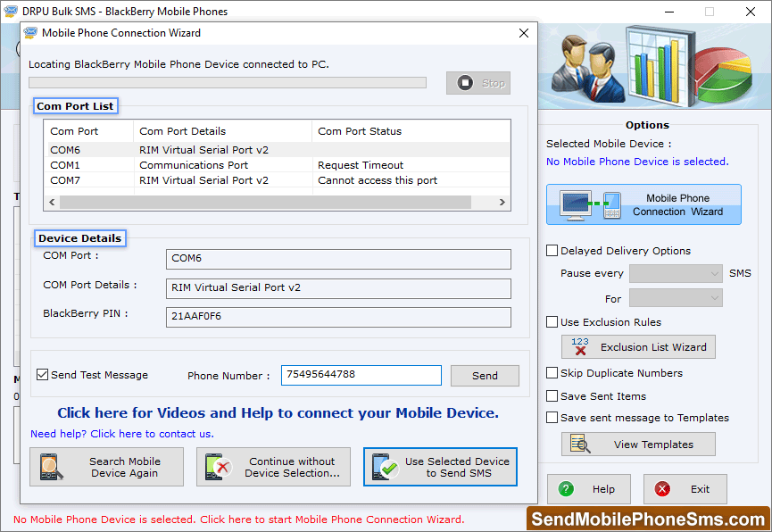Screen dimensions: 772x532
Task: Click the Com Port Status column header
Action: coord(411,131)
